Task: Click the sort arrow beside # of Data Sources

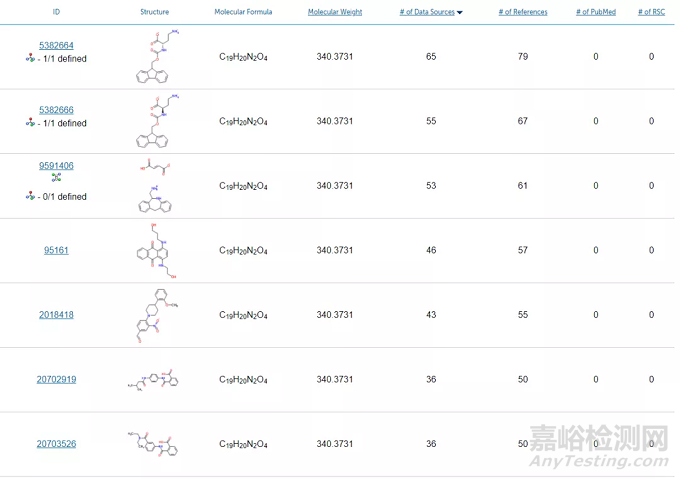Action: click(x=460, y=13)
